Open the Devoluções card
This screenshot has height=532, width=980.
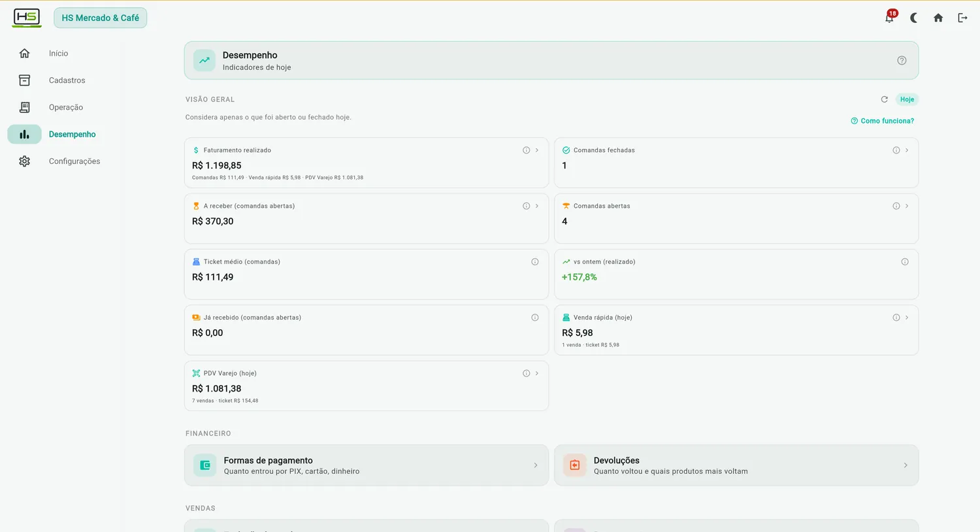point(736,465)
